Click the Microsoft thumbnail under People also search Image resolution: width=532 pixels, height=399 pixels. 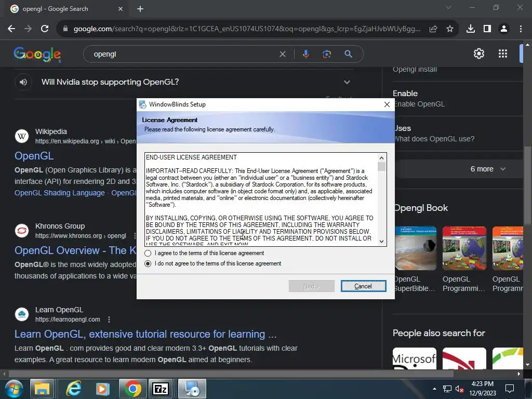tap(415, 358)
